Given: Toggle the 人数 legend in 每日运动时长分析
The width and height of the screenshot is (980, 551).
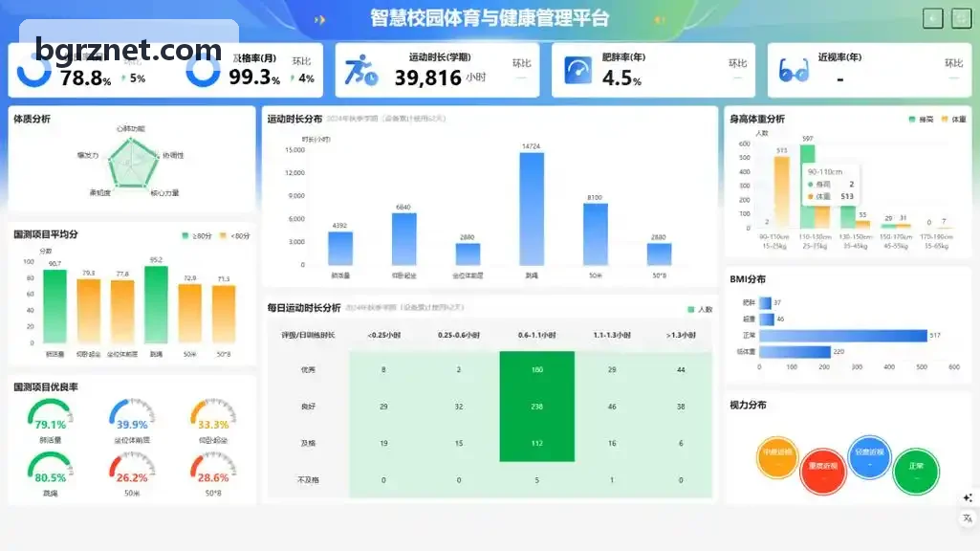Looking at the screenshot, I should point(700,310).
